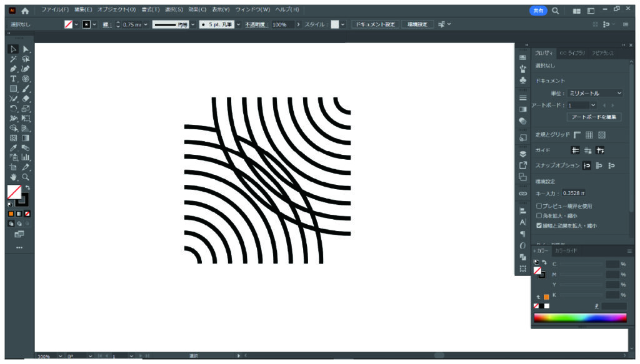Pick the Rotate tool
640x364 pixels.
pyautogui.click(x=13, y=109)
